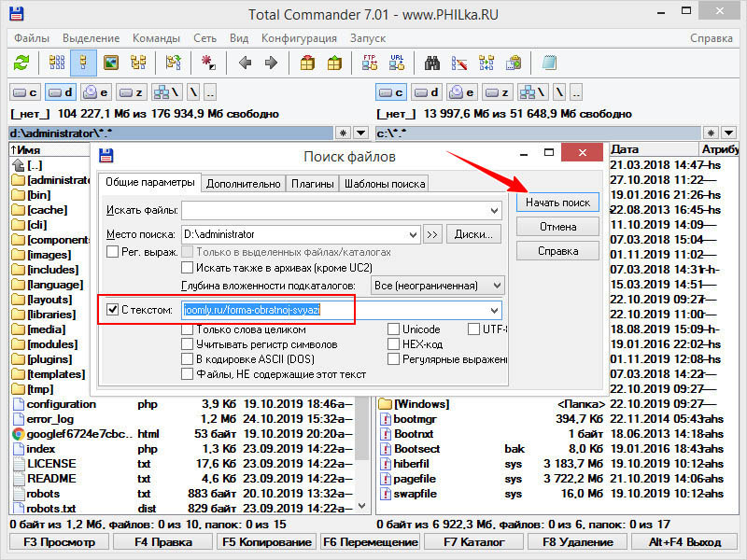
Task: Click the pack files box icon
Action: pos(307,63)
